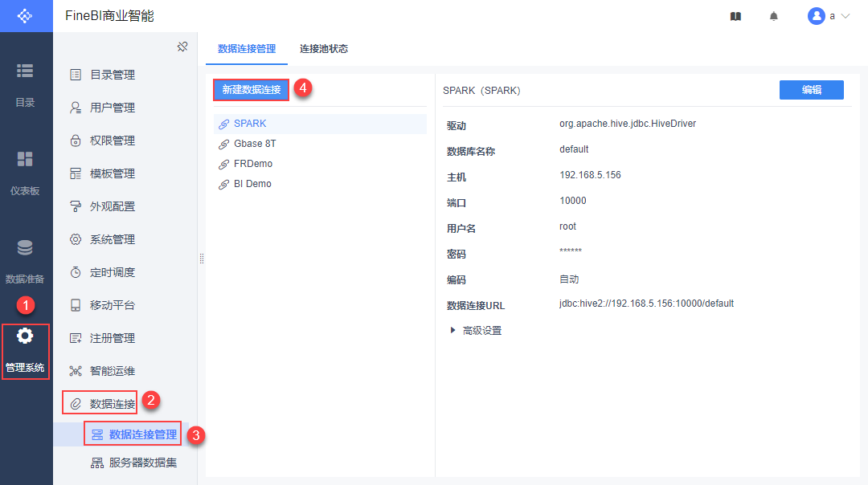
Task: Click the 数据连接管理 server icon
Action: coord(97,434)
